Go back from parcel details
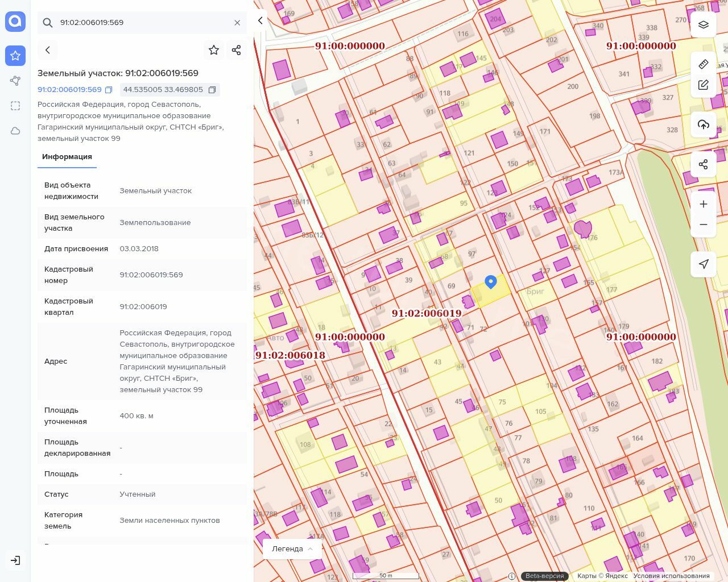 coord(48,50)
